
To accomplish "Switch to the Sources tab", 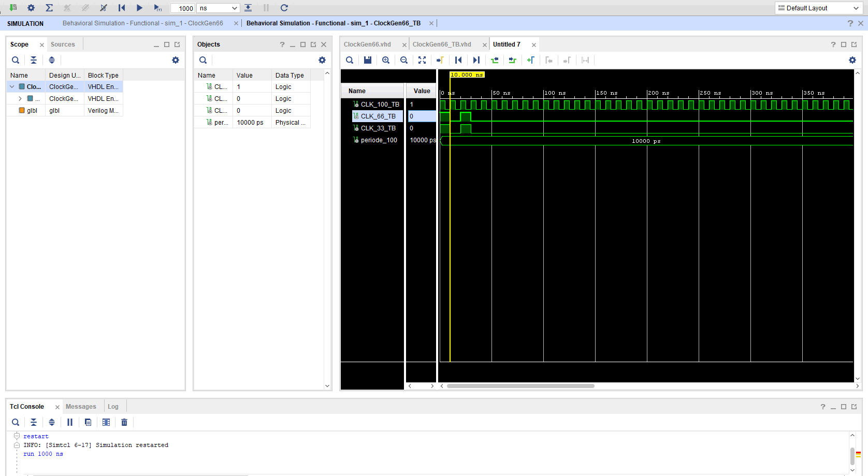I will (63, 44).
